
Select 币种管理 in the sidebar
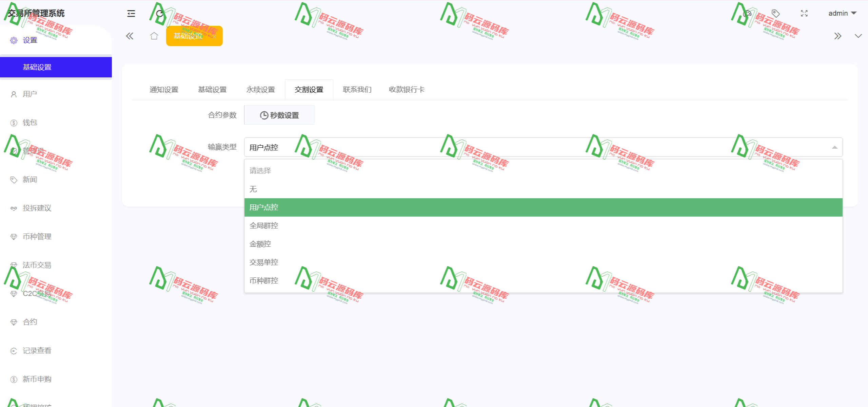pos(37,237)
